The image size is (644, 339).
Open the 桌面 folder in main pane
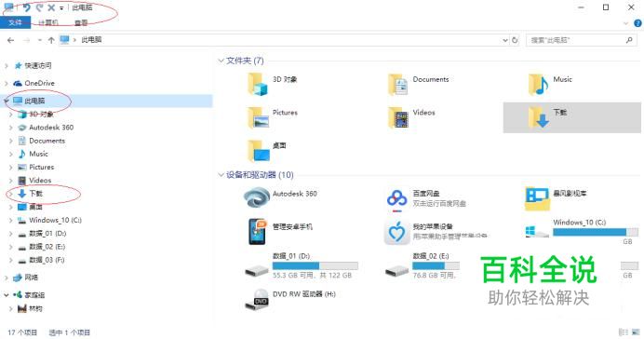click(x=258, y=151)
